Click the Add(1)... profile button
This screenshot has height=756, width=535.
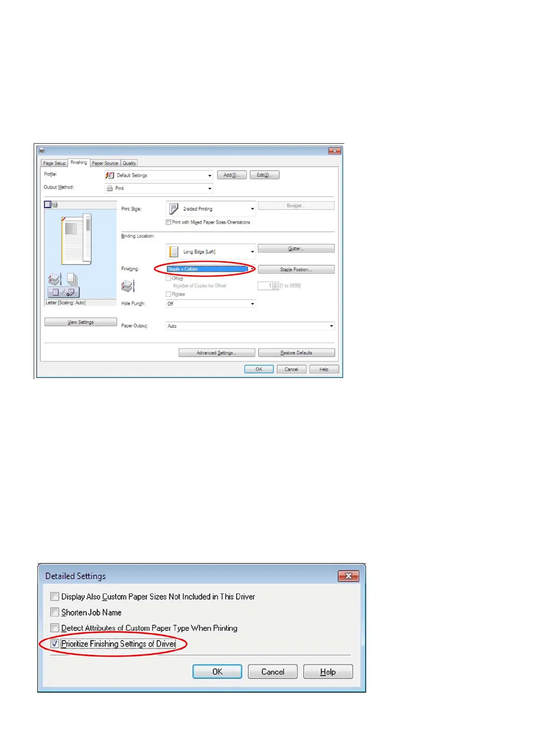point(232,175)
